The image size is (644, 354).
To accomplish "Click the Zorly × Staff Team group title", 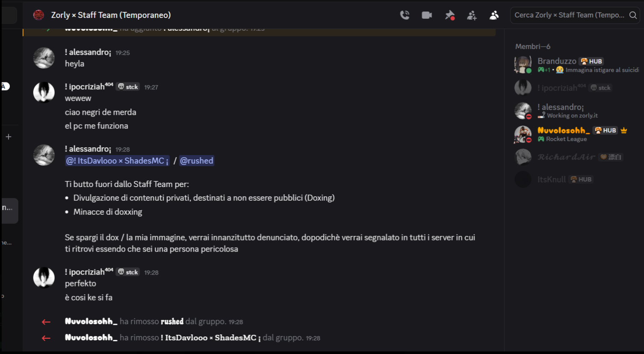I will click(111, 15).
